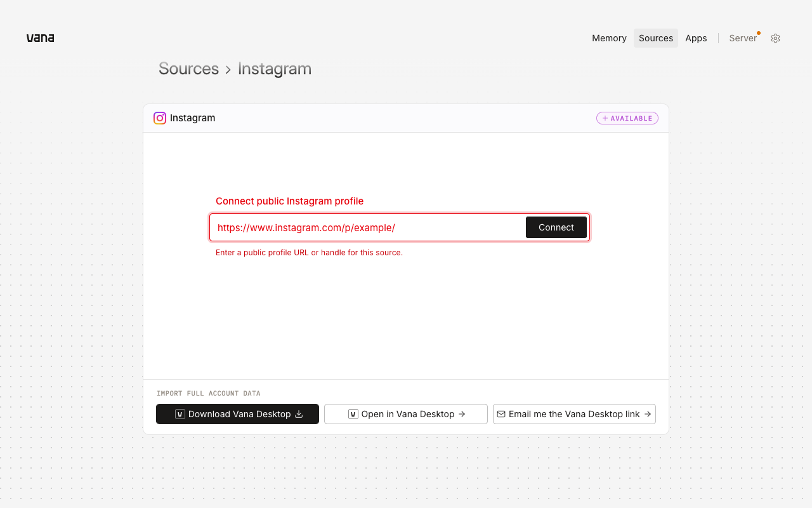Open the Server status link
812x508 pixels.
743,38
